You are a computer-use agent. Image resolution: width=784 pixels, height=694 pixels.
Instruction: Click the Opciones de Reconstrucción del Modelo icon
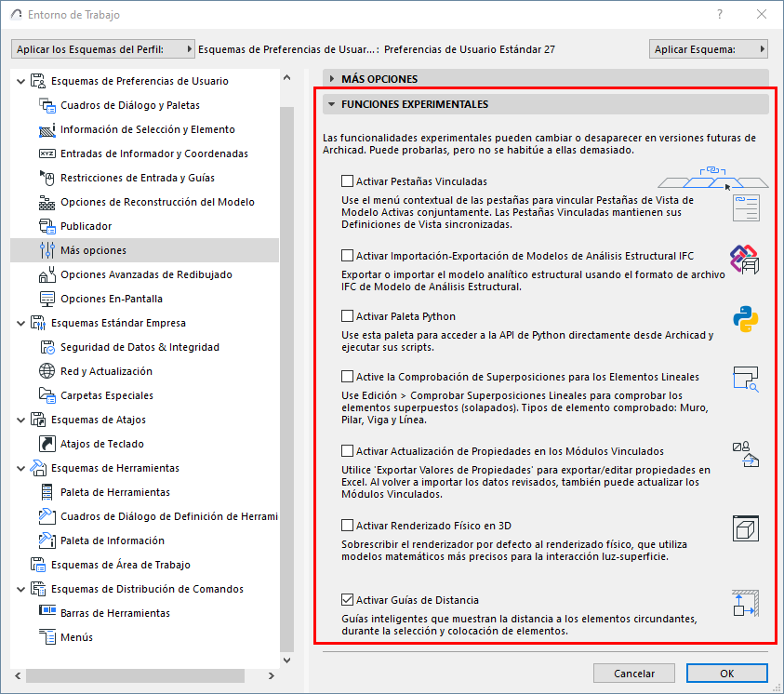click(x=47, y=203)
